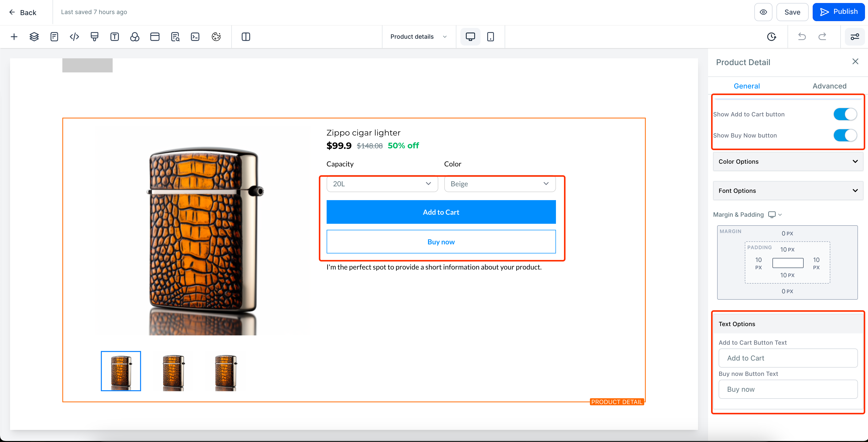The image size is (868, 442).
Task: Switch to the Advanced tab
Action: [x=829, y=86]
